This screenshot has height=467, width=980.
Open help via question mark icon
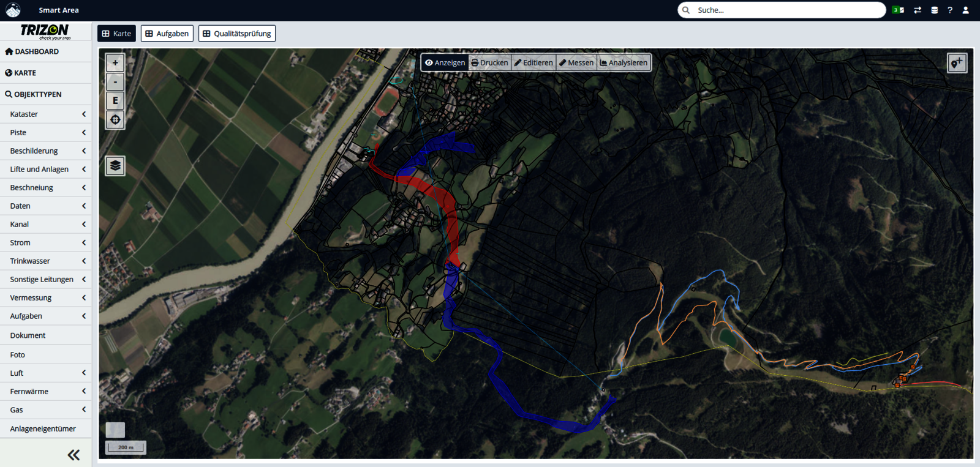click(x=950, y=10)
